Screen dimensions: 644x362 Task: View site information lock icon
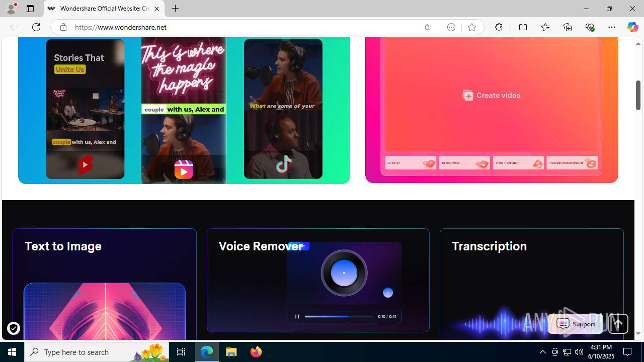63,27
